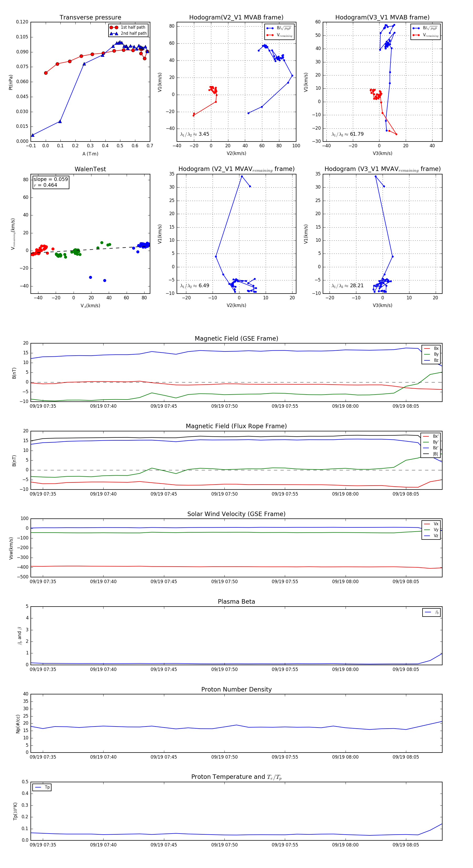Click the 'Magnetic Field (Flux Rope Frame)' title
The height and width of the screenshot is (868, 473).
236,426
